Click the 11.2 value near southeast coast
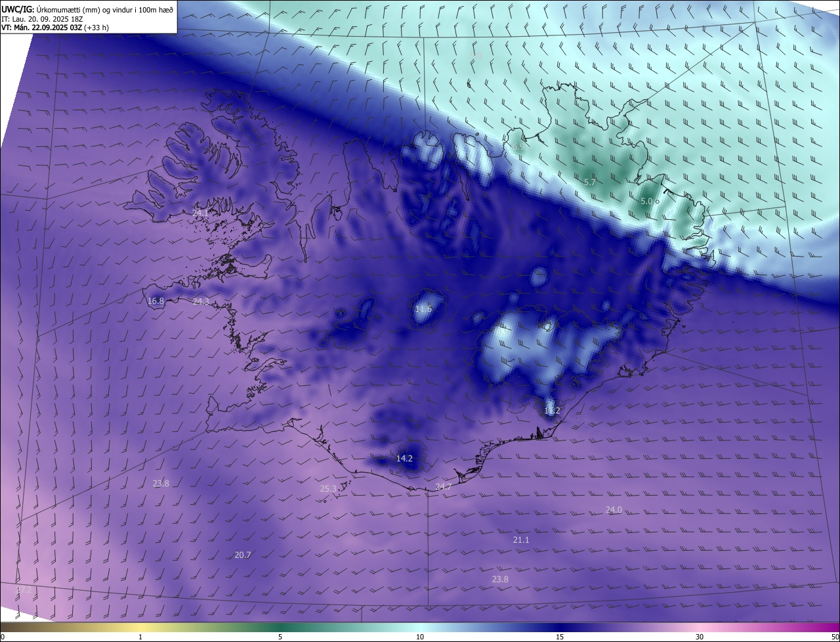The height and width of the screenshot is (642, 840). (x=552, y=410)
